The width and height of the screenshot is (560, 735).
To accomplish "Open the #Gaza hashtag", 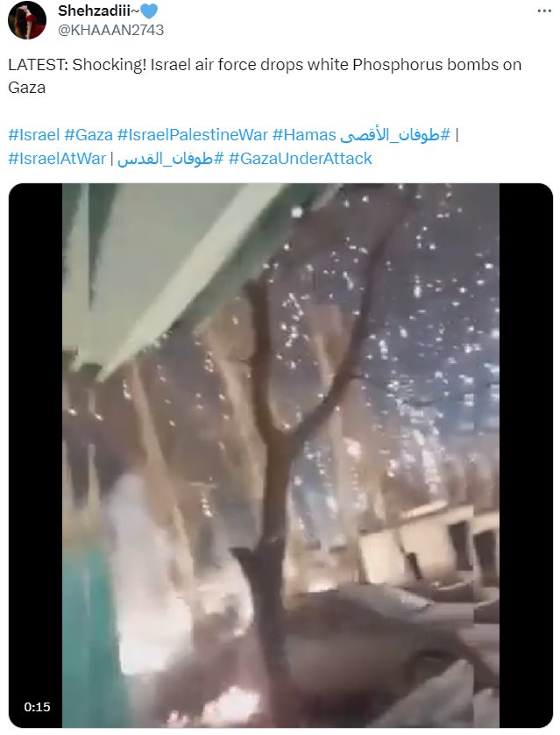I will pos(89,135).
